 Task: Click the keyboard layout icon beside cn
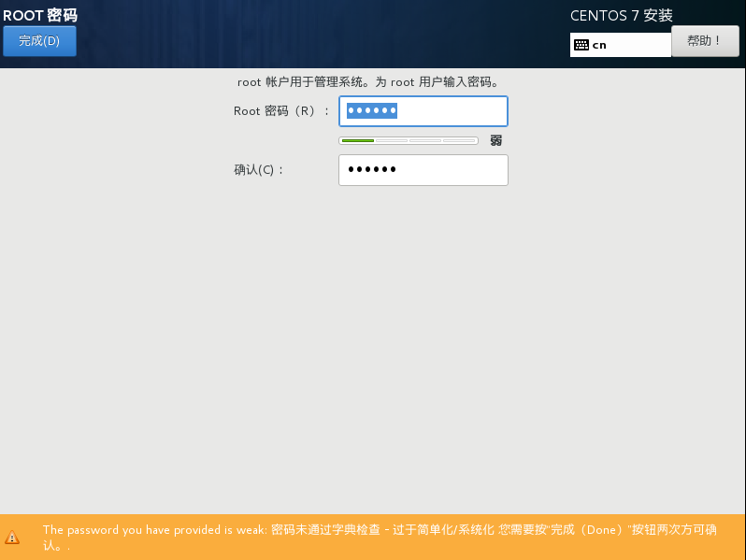(x=581, y=45)
